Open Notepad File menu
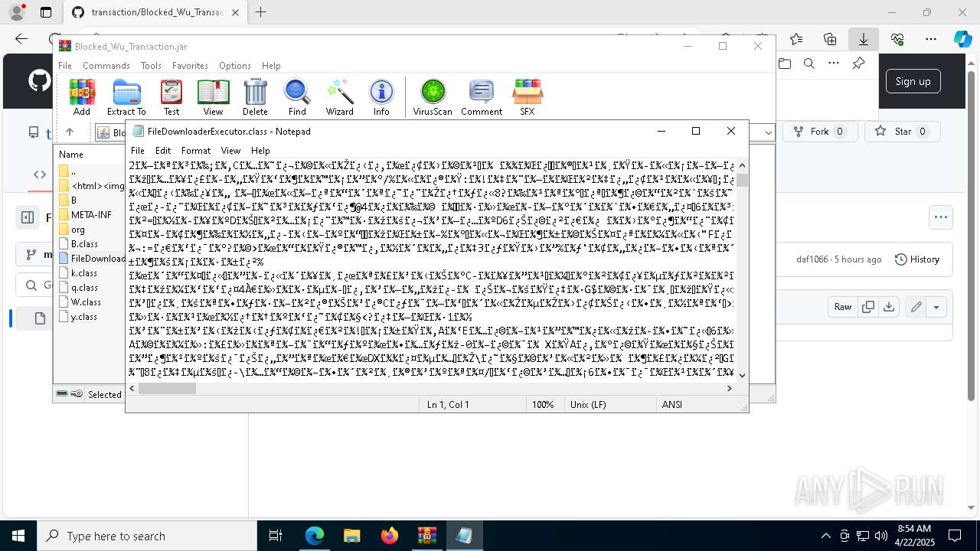This screenshot has height=551, width=980. coord(138,151)
